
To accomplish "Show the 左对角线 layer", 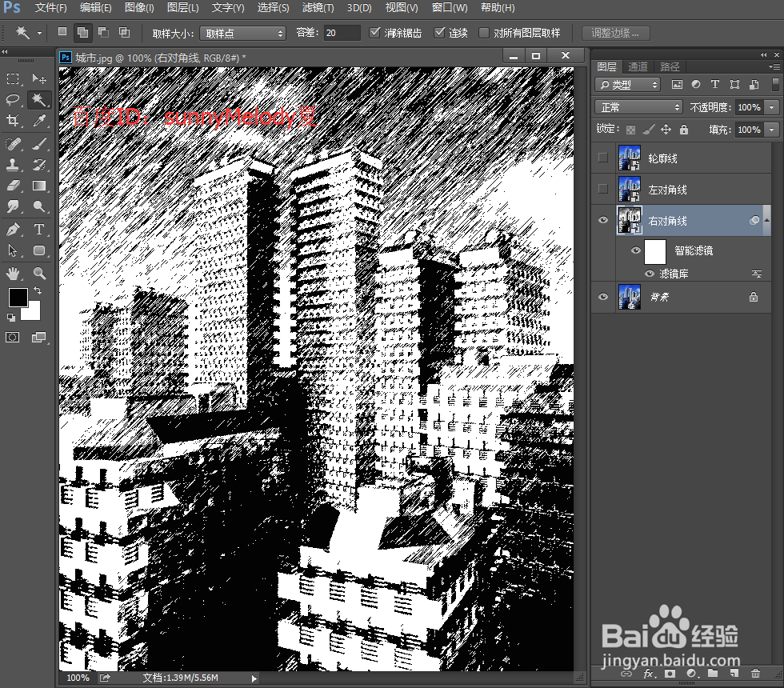I will pos(603,189).
